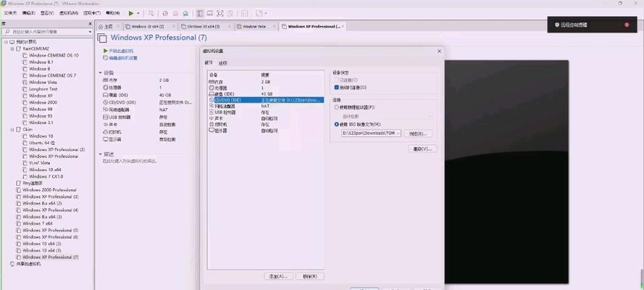Click the Revert to Snapshot toolbar icon
This screenshot has width=644, height=290.
point(175,14)
